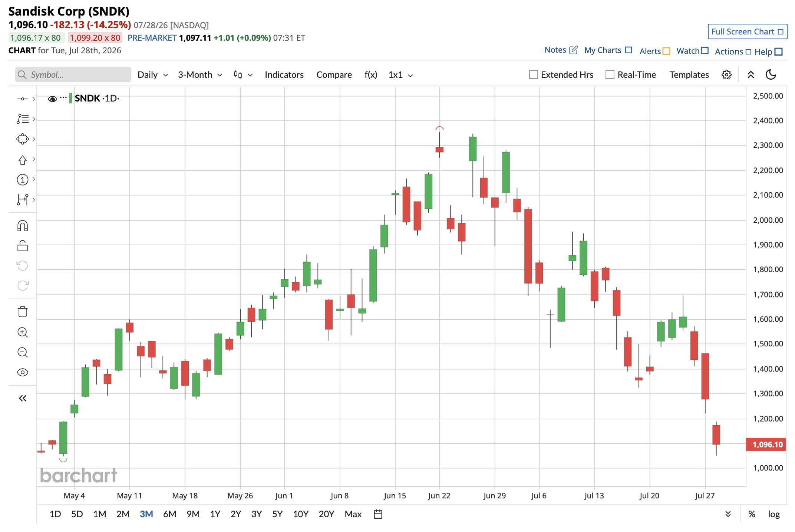
Task: Open the Compare menu
Action: point(334,75)
